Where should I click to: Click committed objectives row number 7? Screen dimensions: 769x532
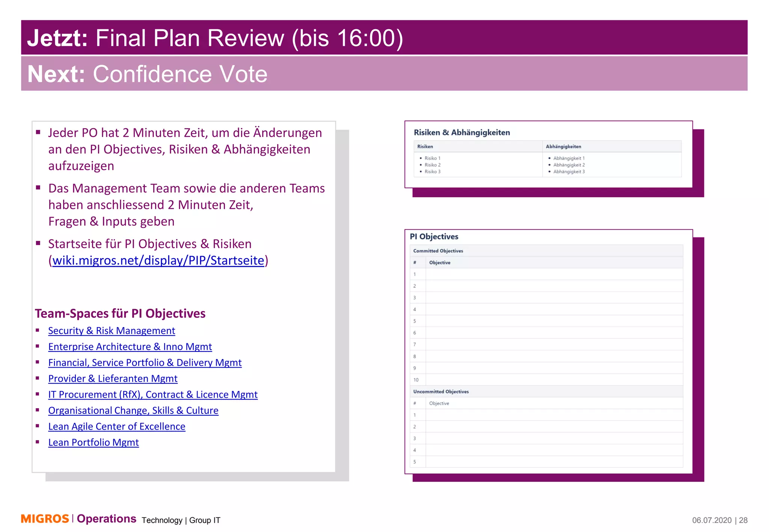point(546,344)
